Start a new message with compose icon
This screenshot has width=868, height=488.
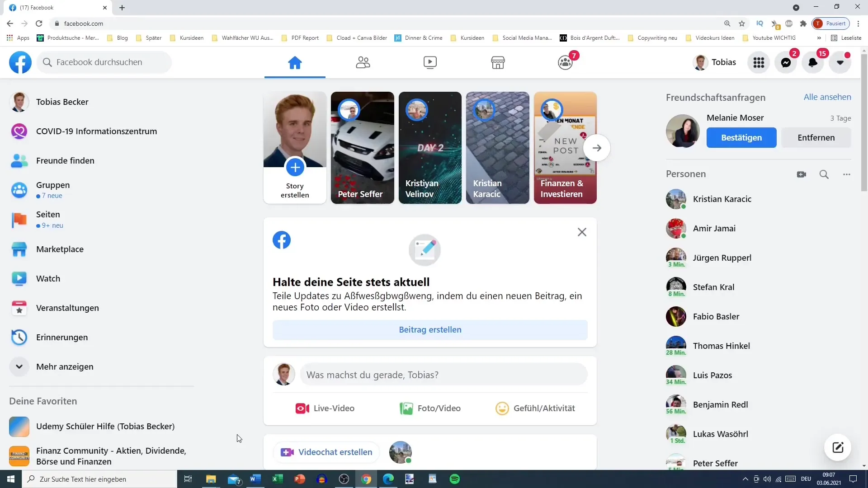(838, 447)
